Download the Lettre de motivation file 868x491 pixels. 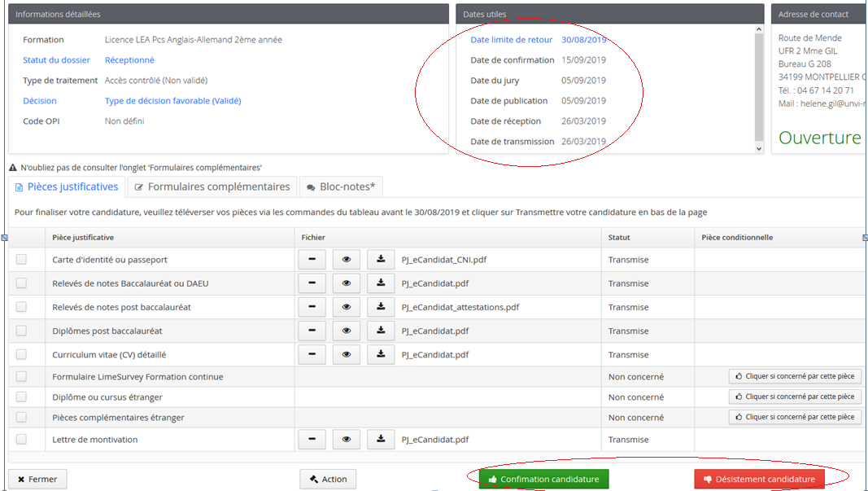point(381,440)
